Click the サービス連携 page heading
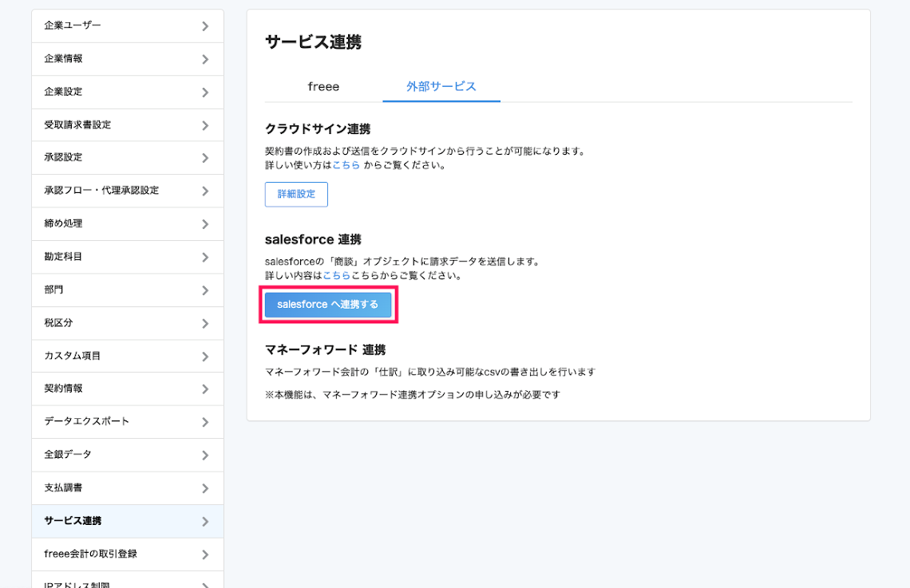 (x=314, y=42)
